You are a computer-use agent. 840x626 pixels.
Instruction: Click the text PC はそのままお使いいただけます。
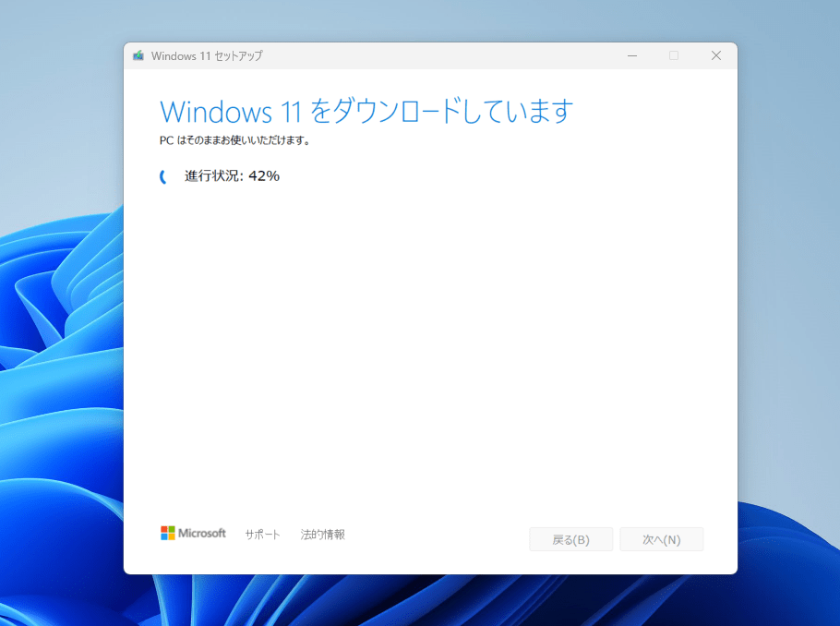234,140
